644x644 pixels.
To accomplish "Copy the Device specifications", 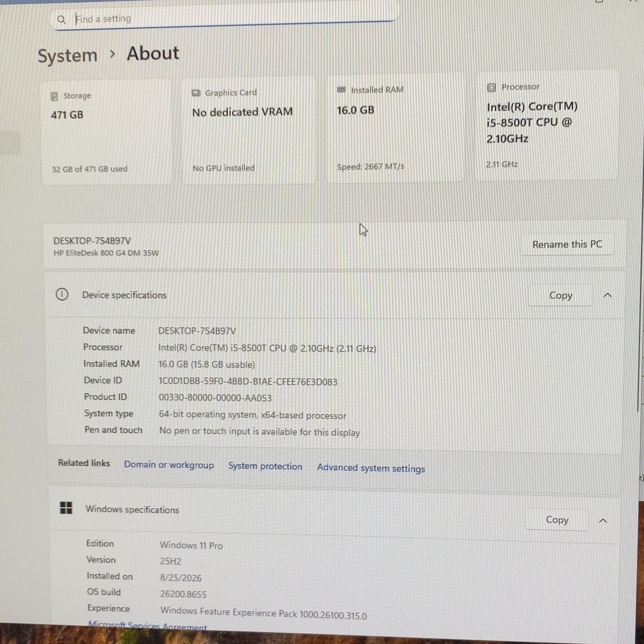I will point(561,296).
